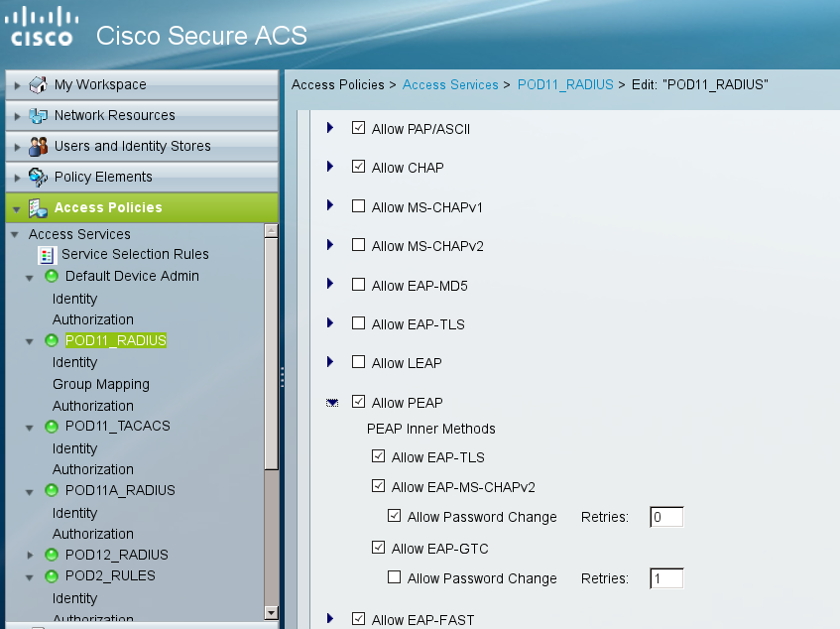
Task: Click Retries field for EAP-MS-CHAPv2
Action: pos(666,517)
